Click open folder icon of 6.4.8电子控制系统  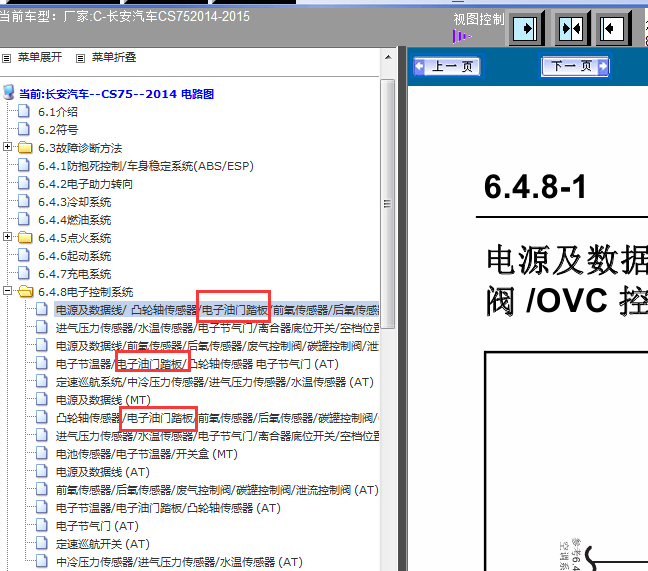tap(26, 291)
